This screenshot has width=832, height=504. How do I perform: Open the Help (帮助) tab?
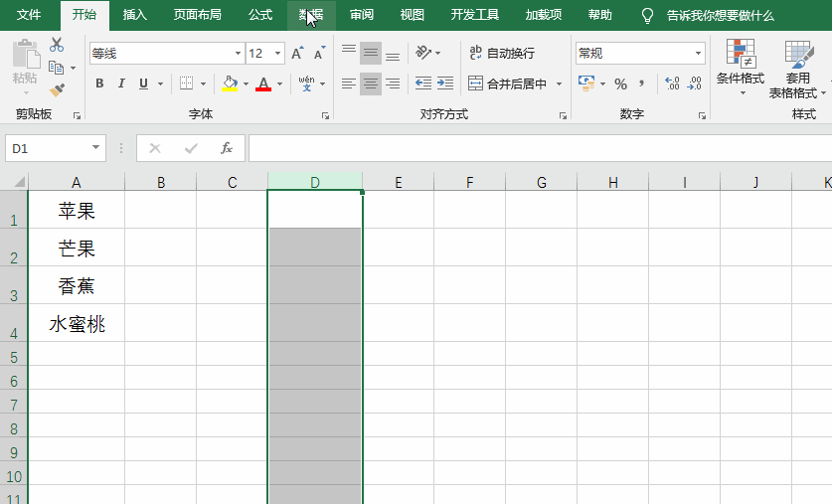600,14
